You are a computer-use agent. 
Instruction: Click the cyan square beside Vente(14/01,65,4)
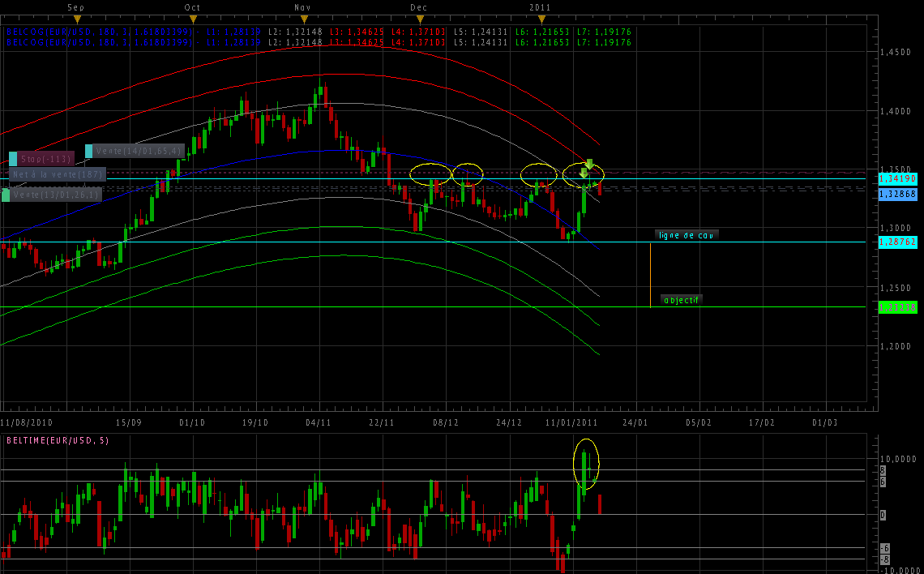click(89, 151)
